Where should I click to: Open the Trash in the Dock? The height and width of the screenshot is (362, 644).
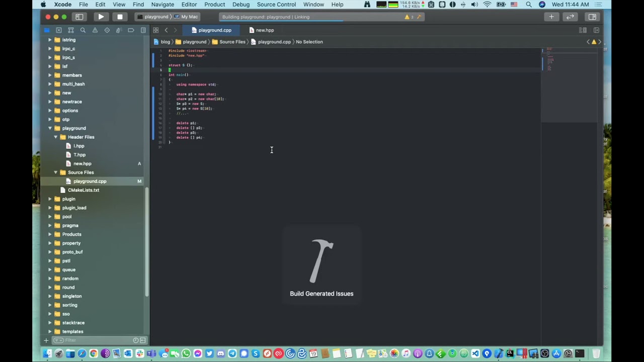pos(596,353)
